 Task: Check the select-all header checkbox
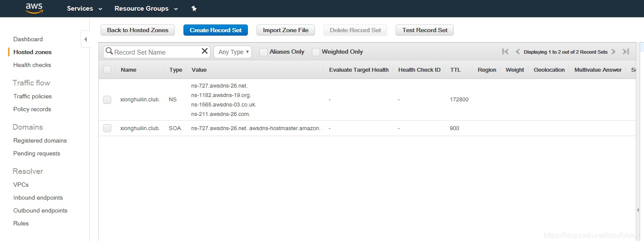(x=107, y=70)
